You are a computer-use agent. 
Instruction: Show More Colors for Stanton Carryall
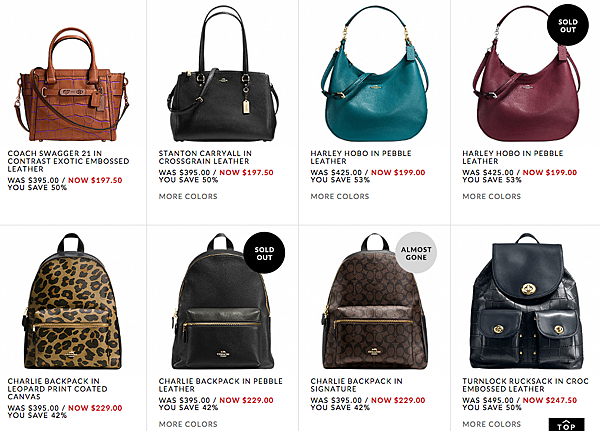click(x=188, y=196)
